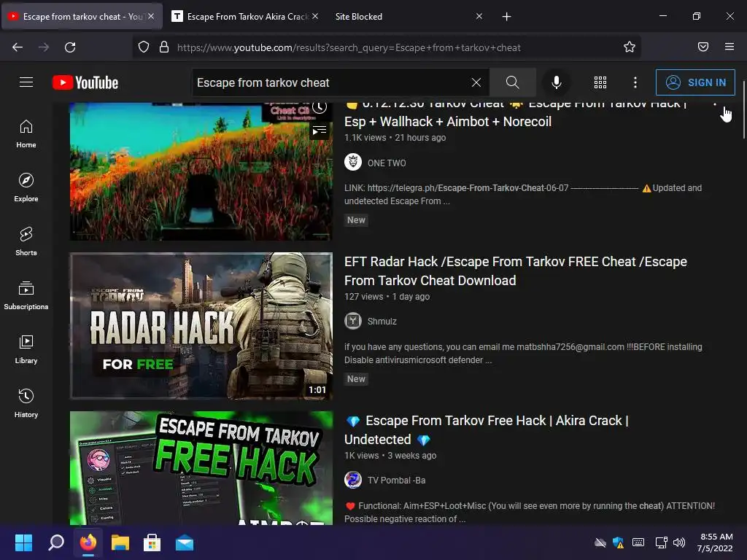Open Explore in sidebar
Viewport: 747px width, 560px height.
26,187
